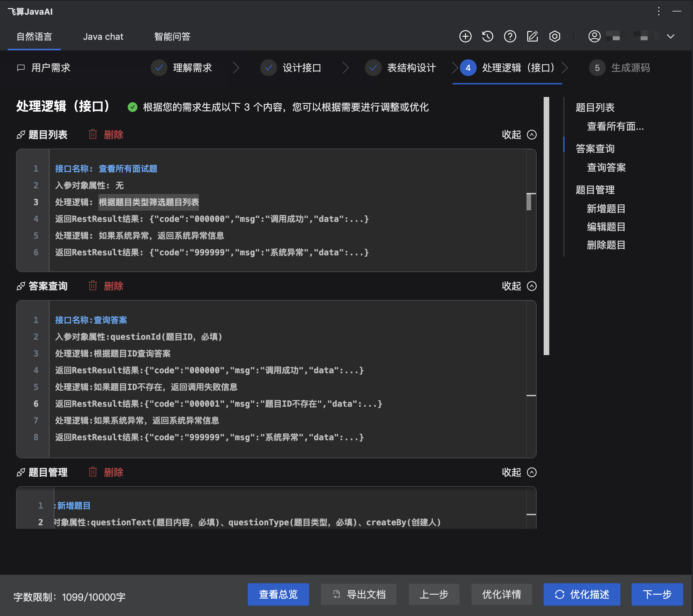Switch to the Java chat tab
Viewport: 693px width, 616px height.
(x=103, y=37)
